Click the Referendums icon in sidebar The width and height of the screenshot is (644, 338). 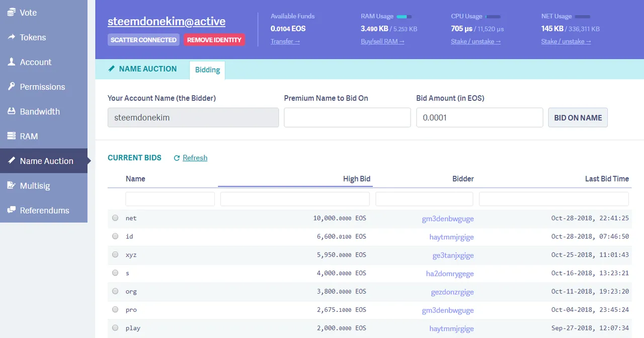tap(11, 210)
